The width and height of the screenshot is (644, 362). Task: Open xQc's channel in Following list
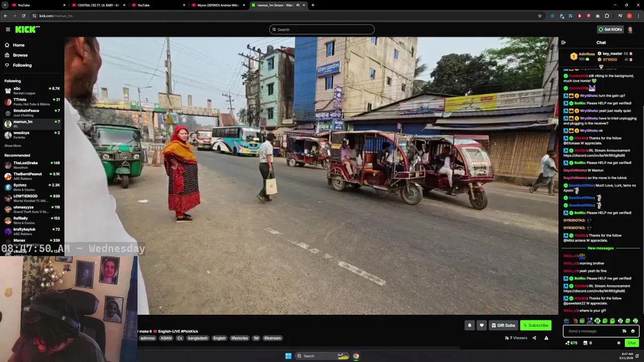(x=32, y=90)
